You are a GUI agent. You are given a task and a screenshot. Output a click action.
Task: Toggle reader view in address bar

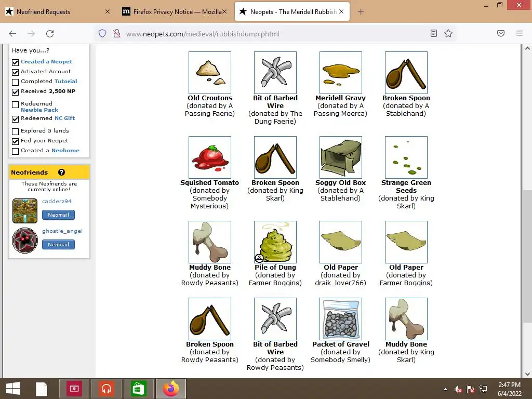coord(434,33)
